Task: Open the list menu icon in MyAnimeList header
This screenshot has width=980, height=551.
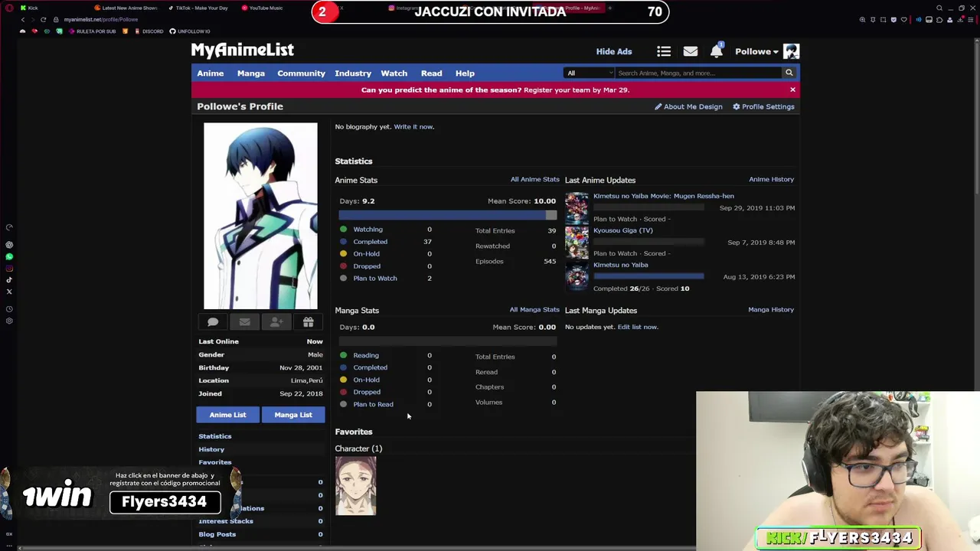Action: tap(664, 51)
